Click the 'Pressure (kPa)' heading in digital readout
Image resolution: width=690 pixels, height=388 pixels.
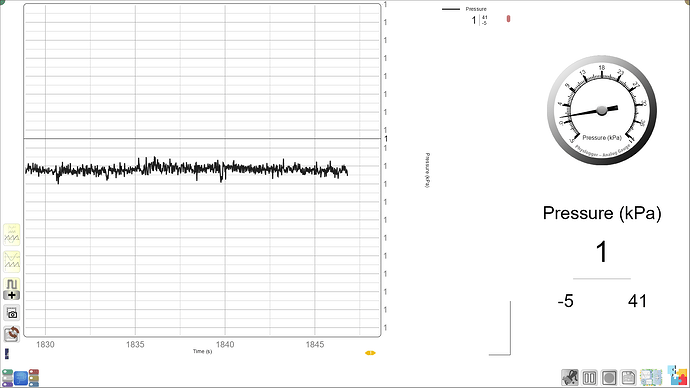click(x=602, y=213)
